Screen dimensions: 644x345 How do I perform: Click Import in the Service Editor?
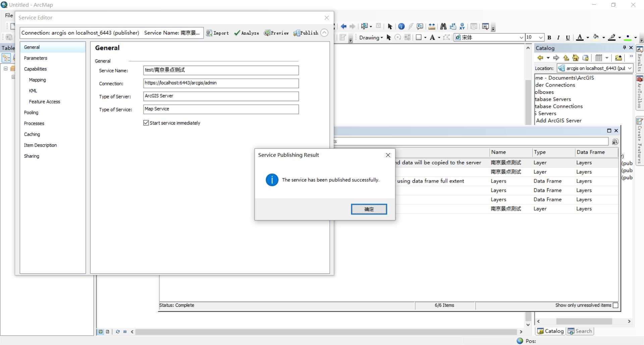coord(217,33)
